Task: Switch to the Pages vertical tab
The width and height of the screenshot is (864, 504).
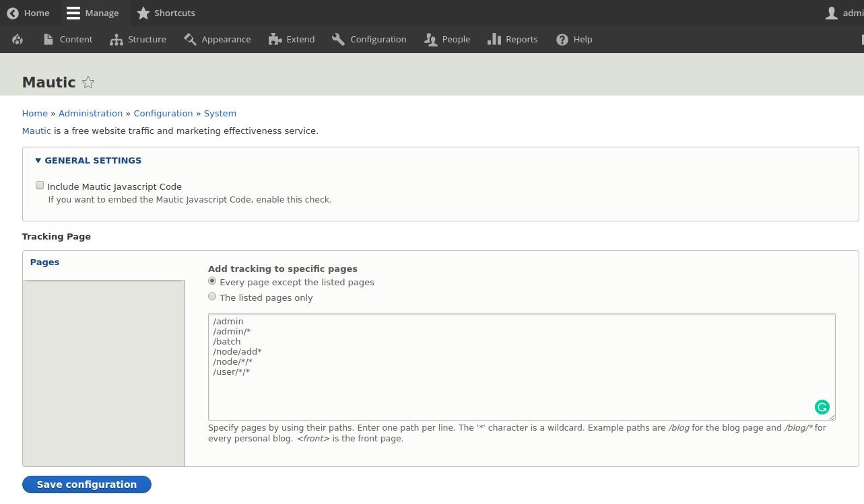Action: tap(44, 262)
